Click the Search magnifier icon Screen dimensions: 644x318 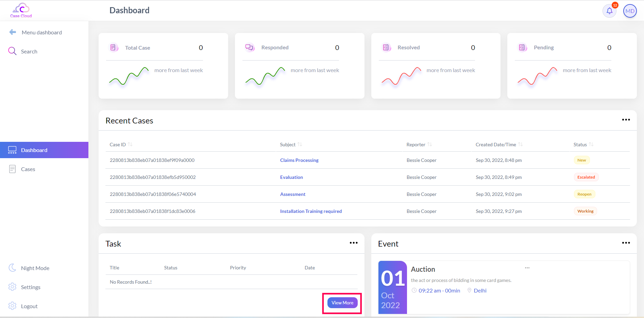click(x=12, y=51)
